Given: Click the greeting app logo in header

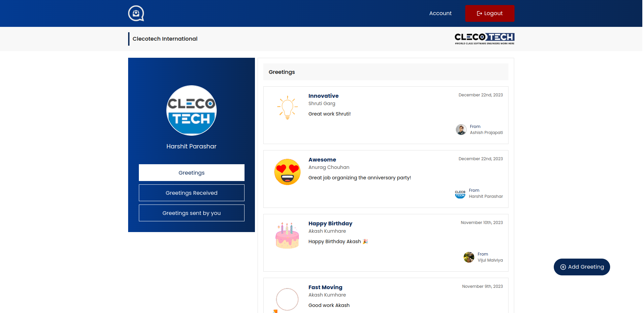Looking at the screenshot, I should [x=136, y=13].
